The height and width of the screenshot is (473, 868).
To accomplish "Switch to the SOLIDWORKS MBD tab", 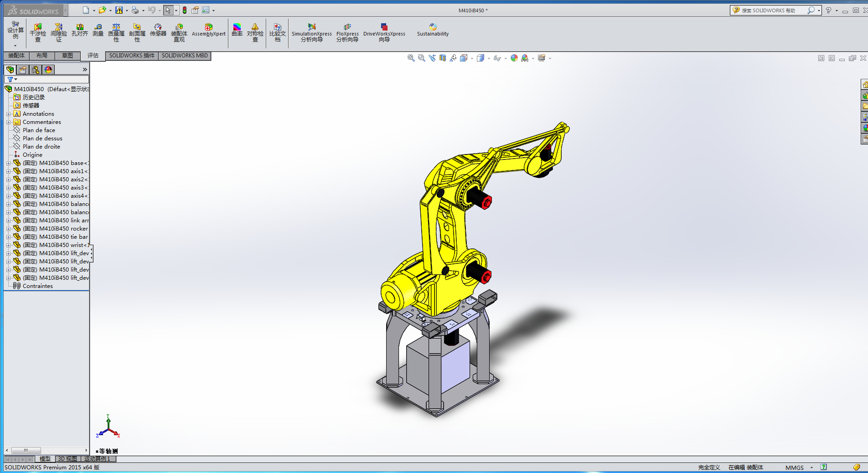I will tap(184, 56).
